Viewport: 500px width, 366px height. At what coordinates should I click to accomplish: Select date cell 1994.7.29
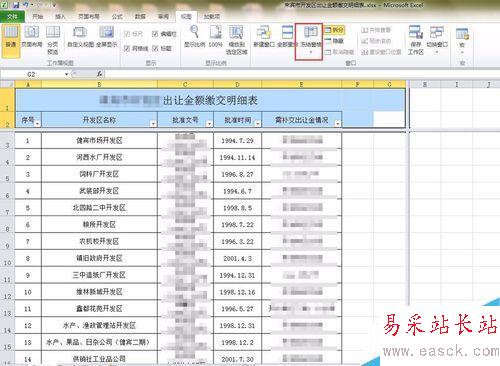point(237,141)
